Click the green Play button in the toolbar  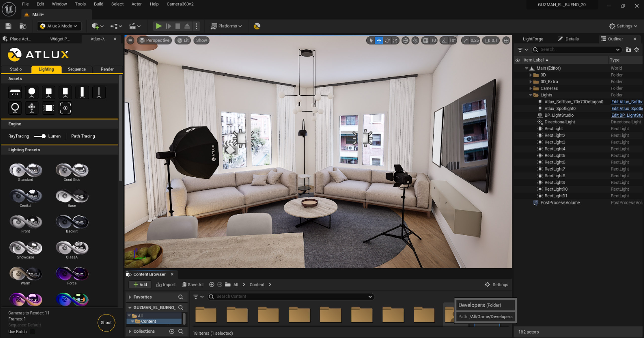pos(158,26)
